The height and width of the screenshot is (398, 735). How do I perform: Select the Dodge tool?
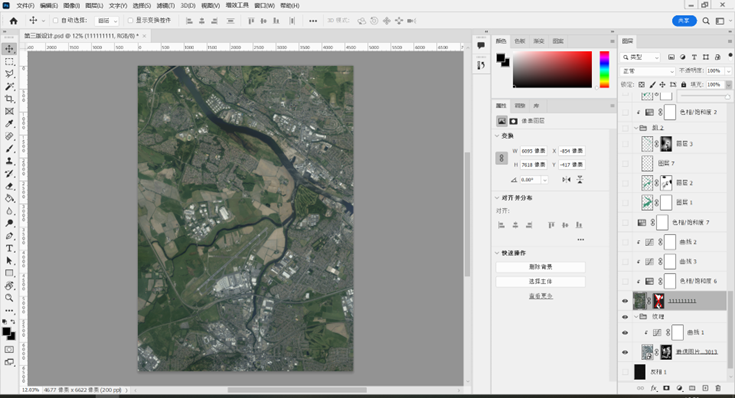[x=9, y=223]
